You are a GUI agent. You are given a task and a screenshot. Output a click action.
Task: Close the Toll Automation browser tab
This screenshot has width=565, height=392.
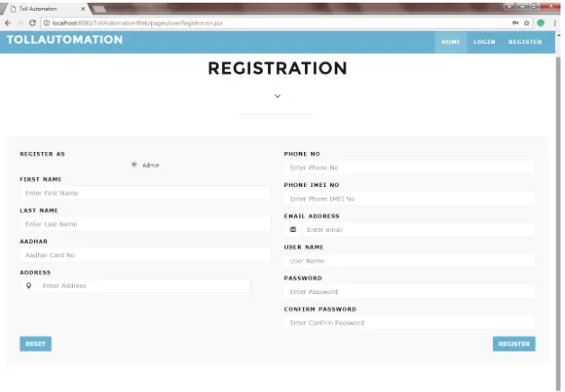coord(83,9)
